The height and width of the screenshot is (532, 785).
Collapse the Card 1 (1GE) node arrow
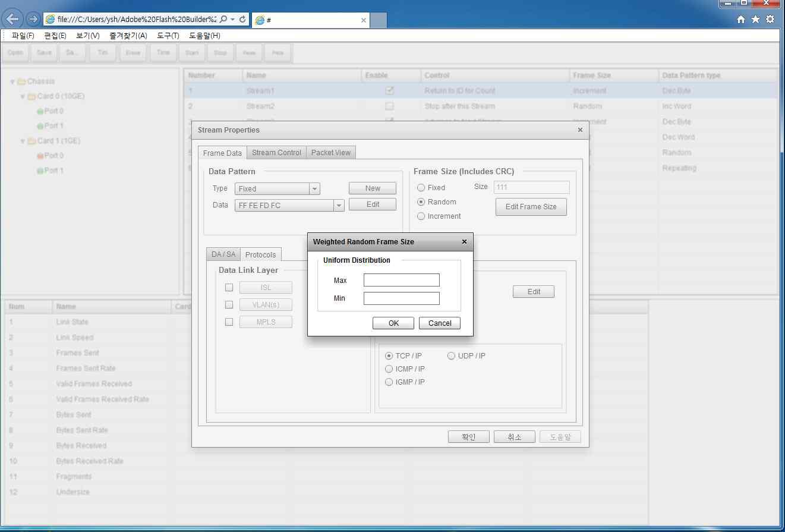pos(23,141)
